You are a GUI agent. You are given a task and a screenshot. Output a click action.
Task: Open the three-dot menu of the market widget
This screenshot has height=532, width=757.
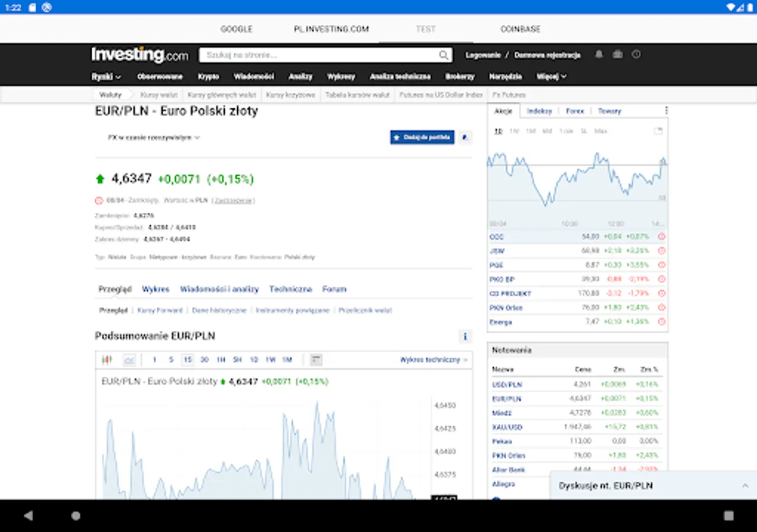[666, 111]
